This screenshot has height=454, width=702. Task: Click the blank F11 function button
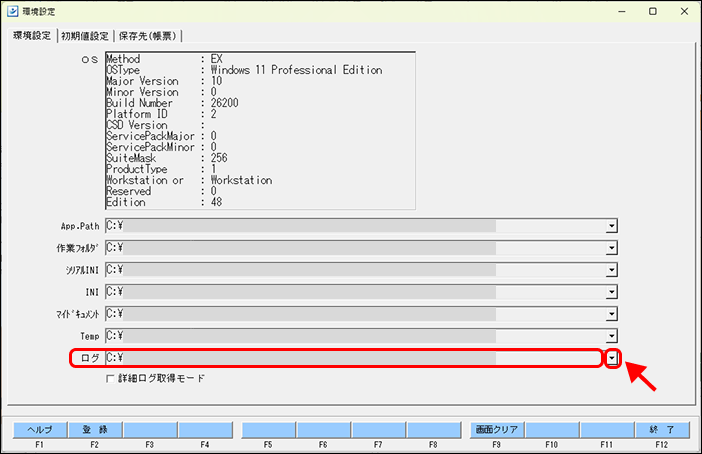click(607, 430)
